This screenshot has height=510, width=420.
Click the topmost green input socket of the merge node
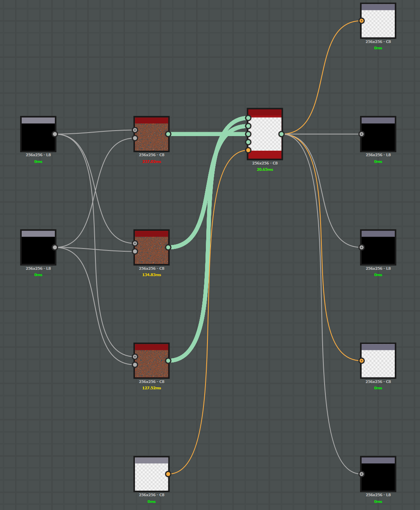pos(248,118)
